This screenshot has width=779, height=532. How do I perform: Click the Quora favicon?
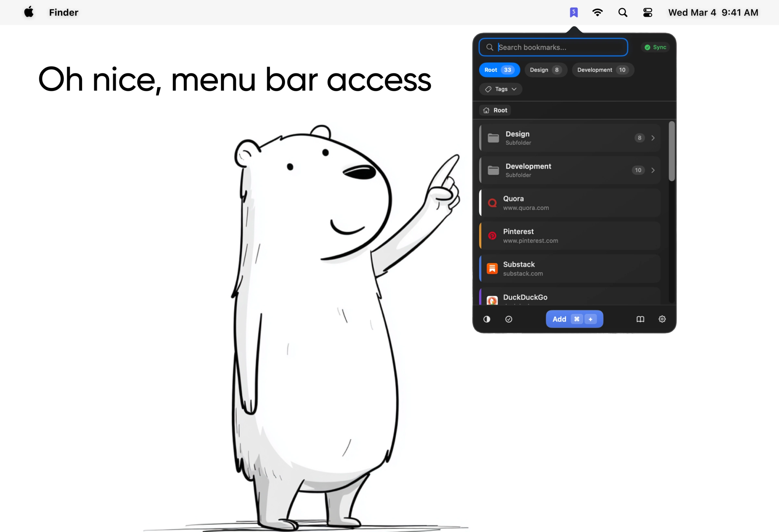492,203
